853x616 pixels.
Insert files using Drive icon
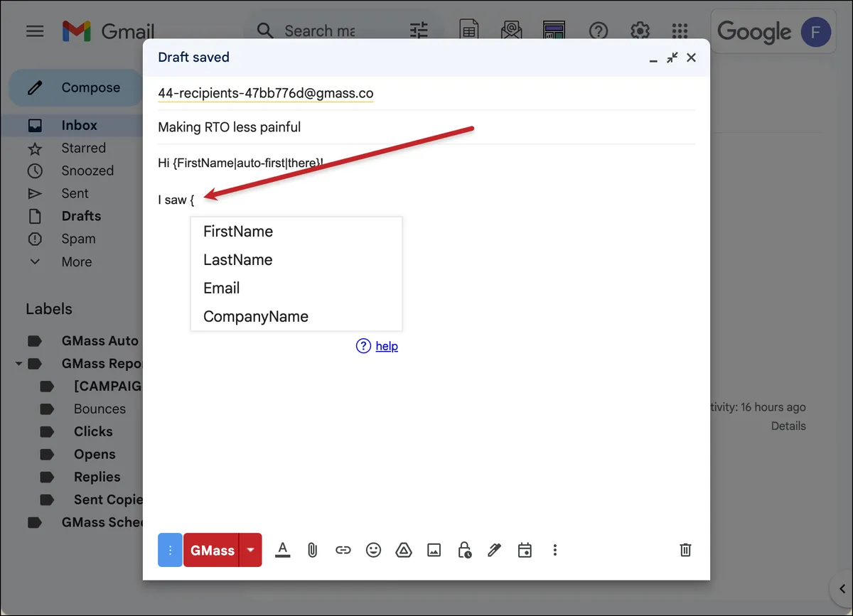click(x=404, y=550)
